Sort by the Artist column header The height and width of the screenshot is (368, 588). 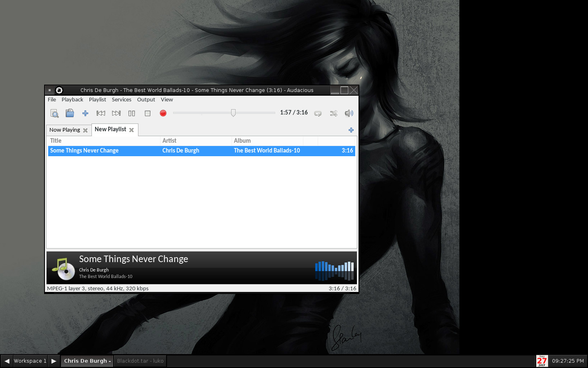click(x=196, y=141)
